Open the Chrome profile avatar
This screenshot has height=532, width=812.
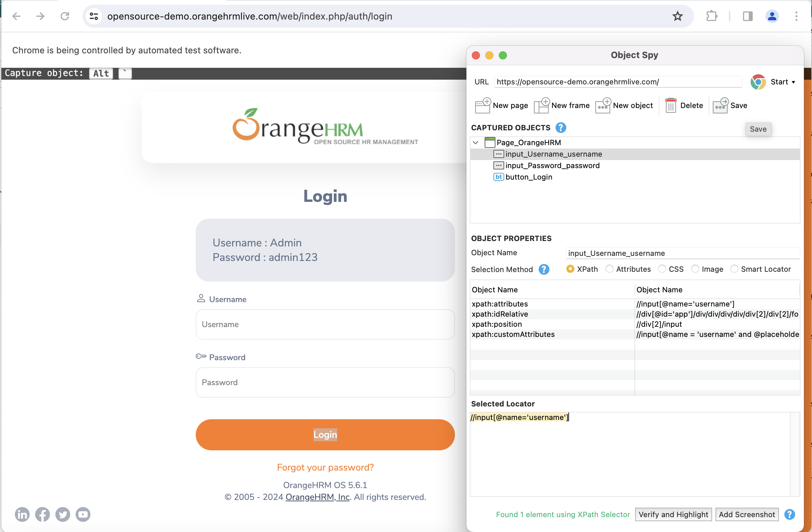[x=772, y=16]
